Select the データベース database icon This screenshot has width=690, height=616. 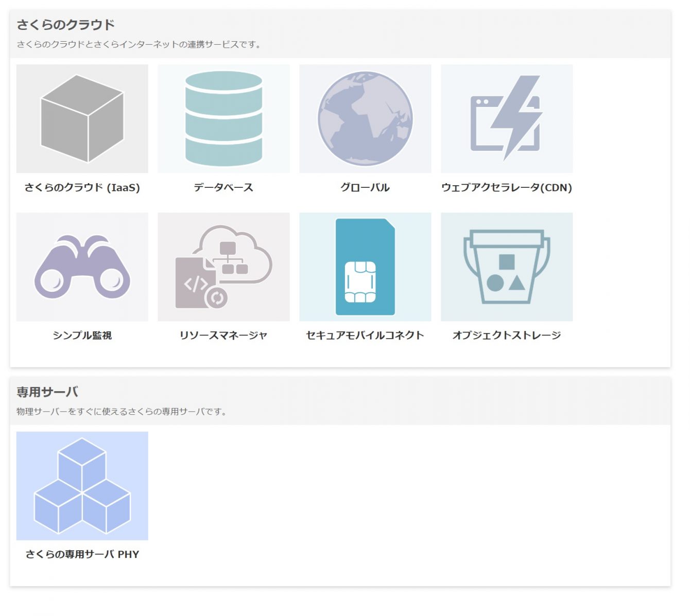click(x=223, y=118)
